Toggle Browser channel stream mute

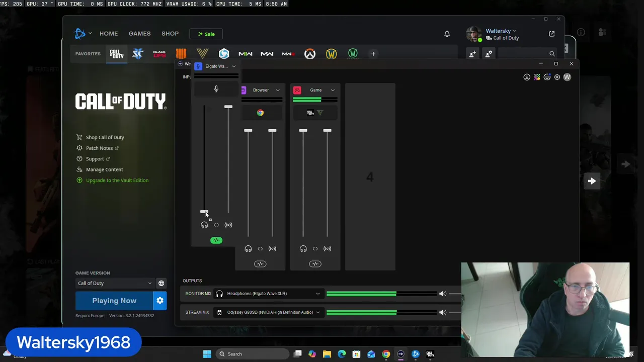click(x=272, y=249)
